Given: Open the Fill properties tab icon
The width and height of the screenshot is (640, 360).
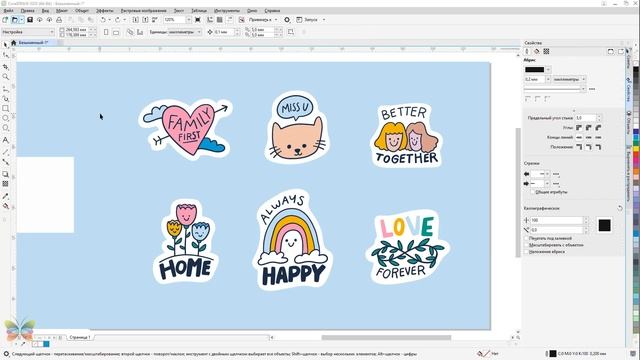Looking at the screenshot, I should [x=537, y=51].
